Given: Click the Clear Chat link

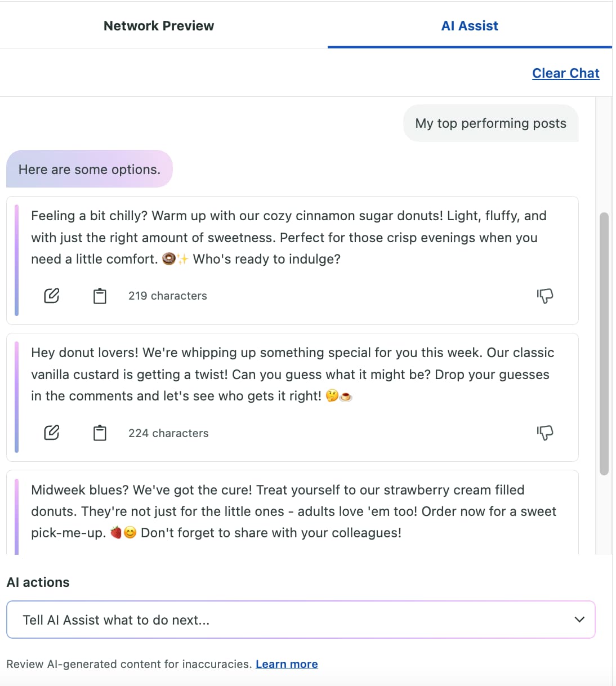Looking at the screenshot, I should 565,73.
